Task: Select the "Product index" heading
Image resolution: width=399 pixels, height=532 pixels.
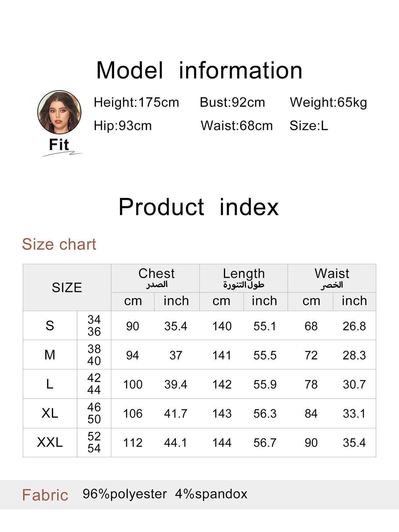Action: pos(199,207)
